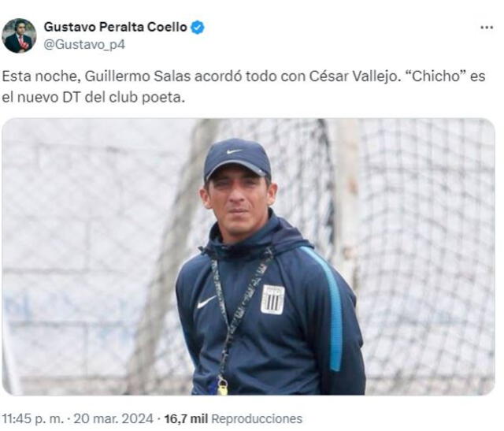Click the 16,7 mil view count
This screenshot has height=431, width=504.
coord(185,419)
